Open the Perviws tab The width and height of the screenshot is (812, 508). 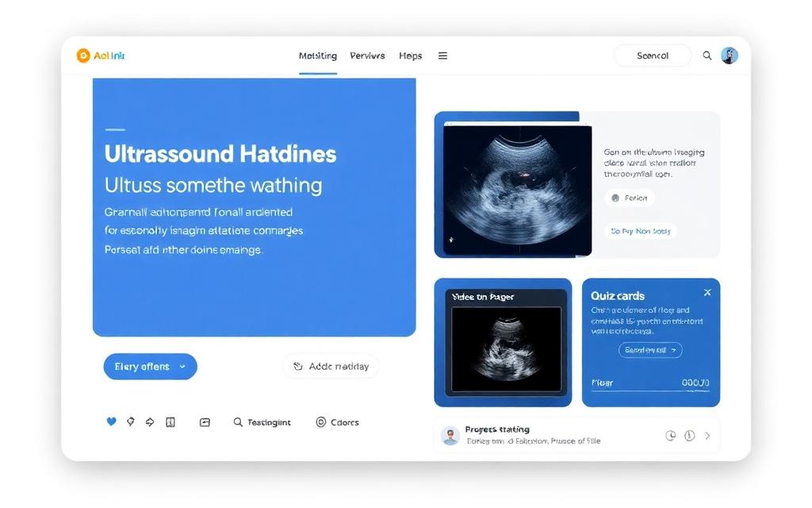pyautogui.click(x=367, y=56)
